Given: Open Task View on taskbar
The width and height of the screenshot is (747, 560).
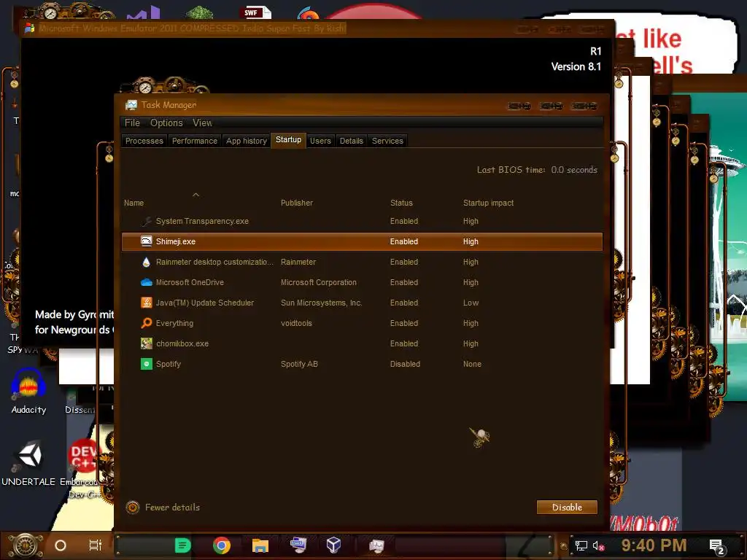Looking at the screenshot, I should pos(96,545).
